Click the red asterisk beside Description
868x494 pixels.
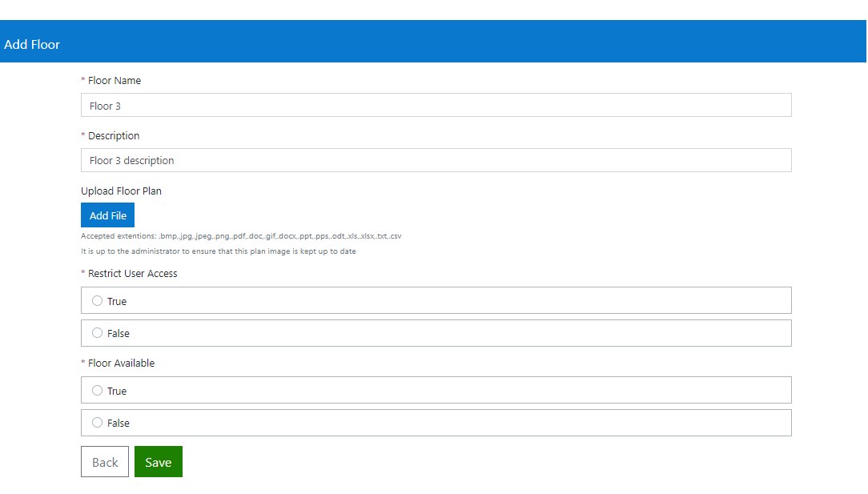coord(83,137)
